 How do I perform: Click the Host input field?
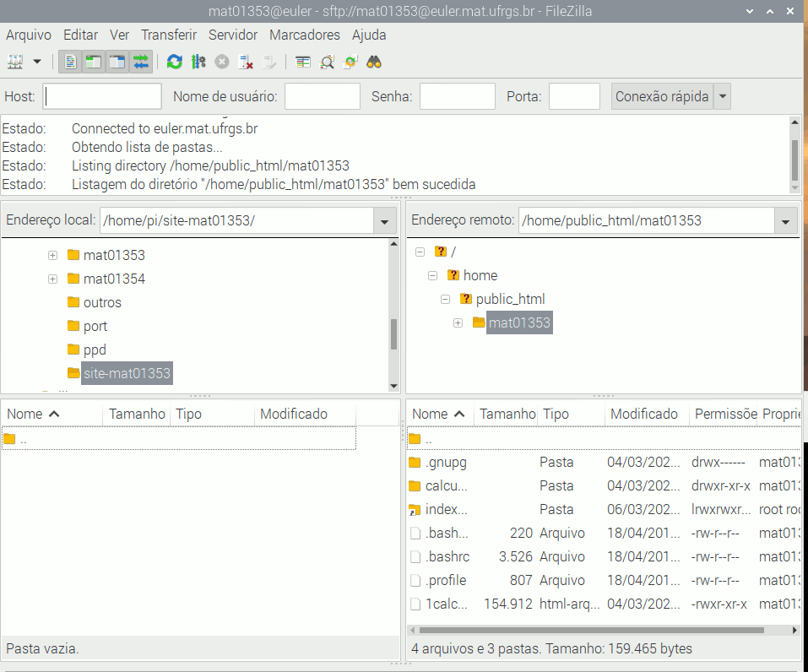coord(102,96)
